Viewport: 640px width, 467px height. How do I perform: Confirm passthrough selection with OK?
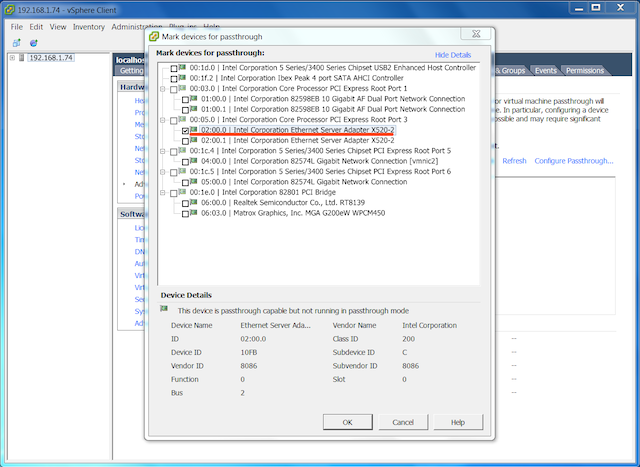[x=348, y=423]
